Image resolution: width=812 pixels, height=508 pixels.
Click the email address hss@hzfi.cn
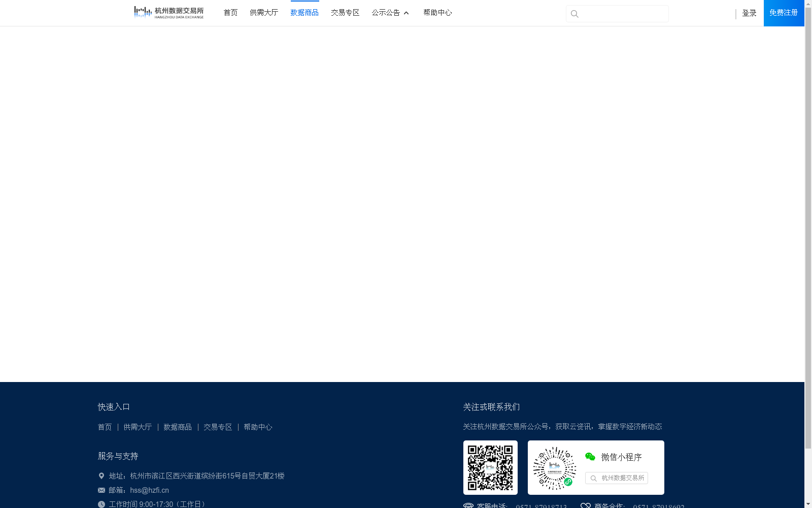[x=149, y=490]
